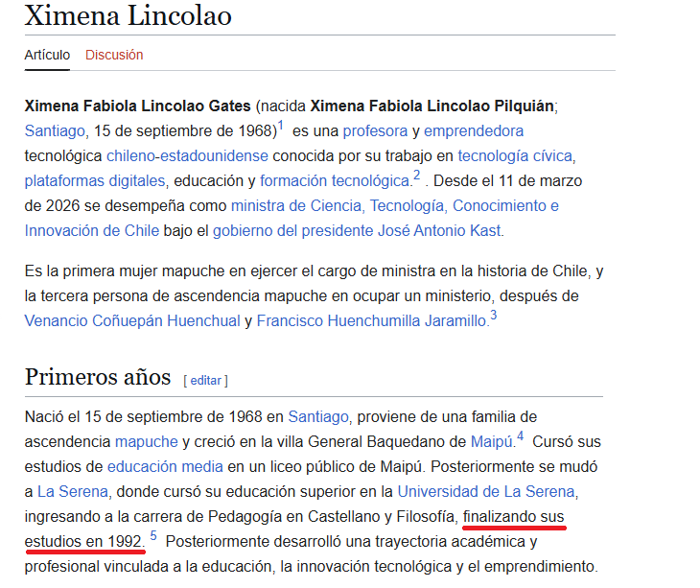700x588 pixels.
Task: Click the underlined text estudios en 1992
Action: 84,542
